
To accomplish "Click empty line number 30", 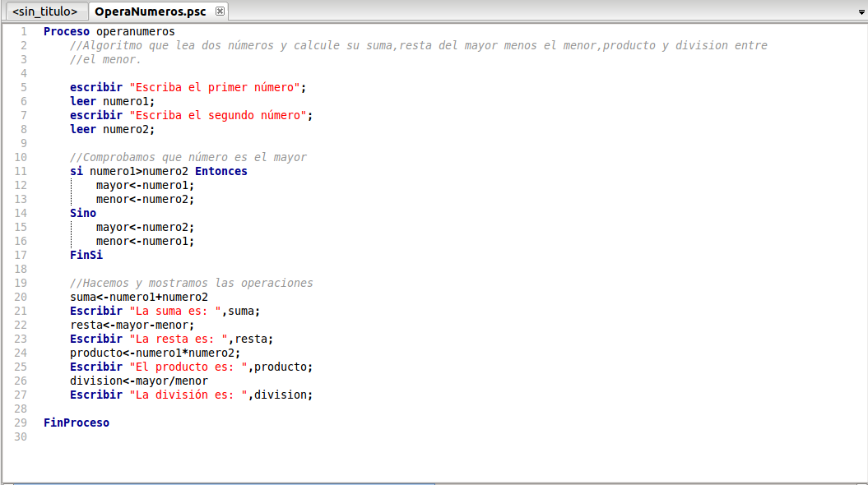I will click(21, 436).
